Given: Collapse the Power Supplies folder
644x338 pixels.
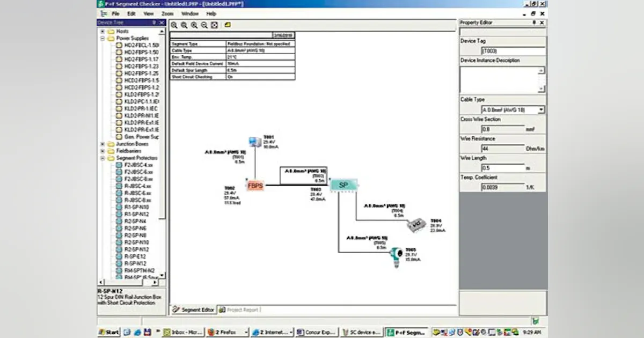Looking at the screenshot, I should click(x=103, y=39).
